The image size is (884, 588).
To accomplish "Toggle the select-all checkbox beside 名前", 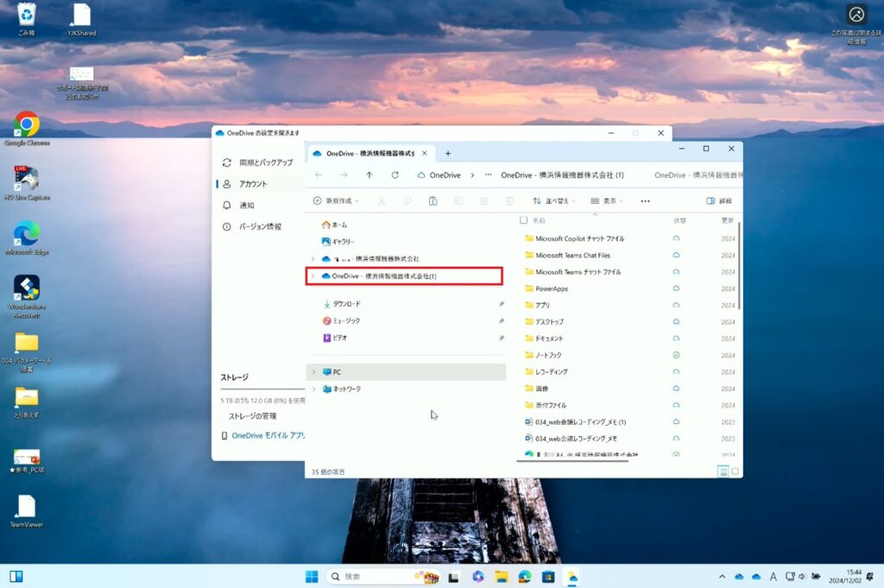I will pos(523,220).
